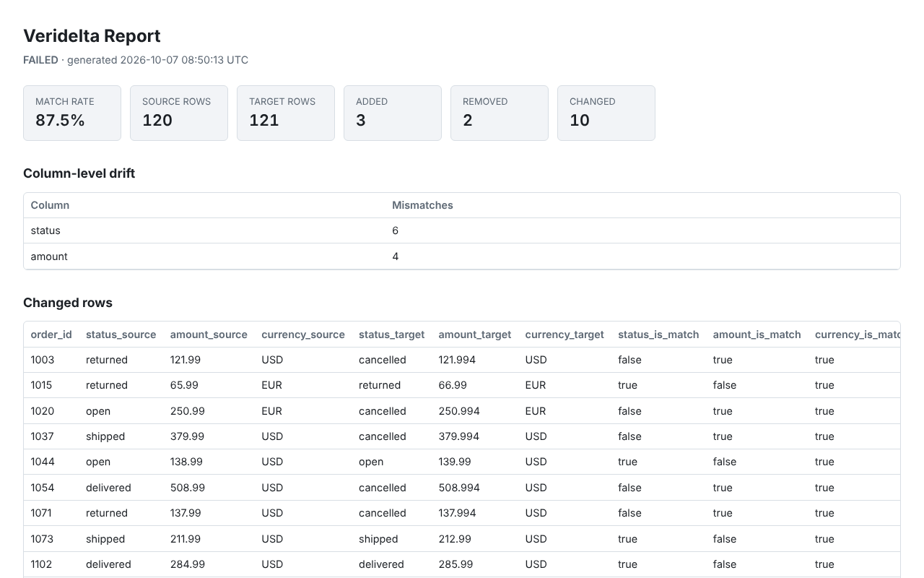
Task: Click EUR currency_source in row 1015
Action: (x=271, y=385)
